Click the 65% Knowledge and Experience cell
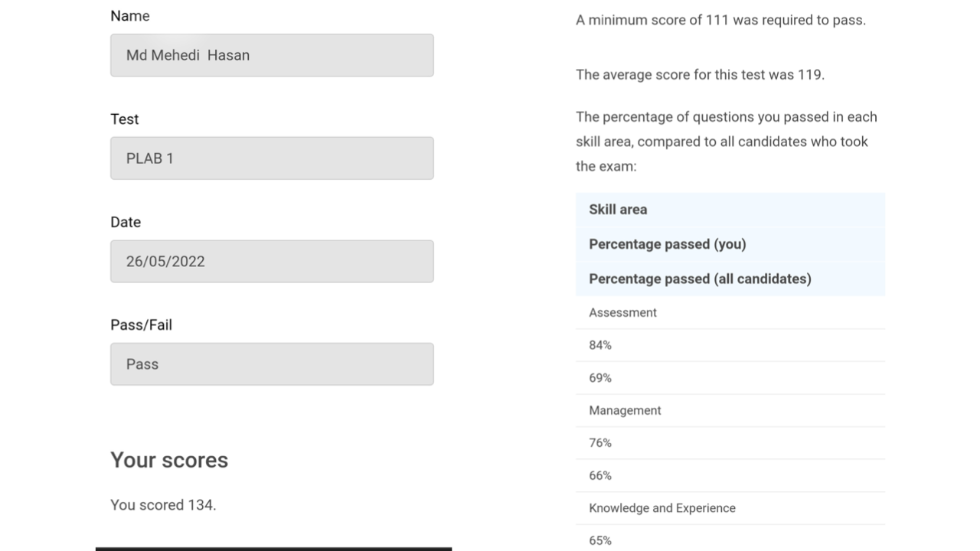Viewport: 980px width, 551px height. click(x=600, y=540)
